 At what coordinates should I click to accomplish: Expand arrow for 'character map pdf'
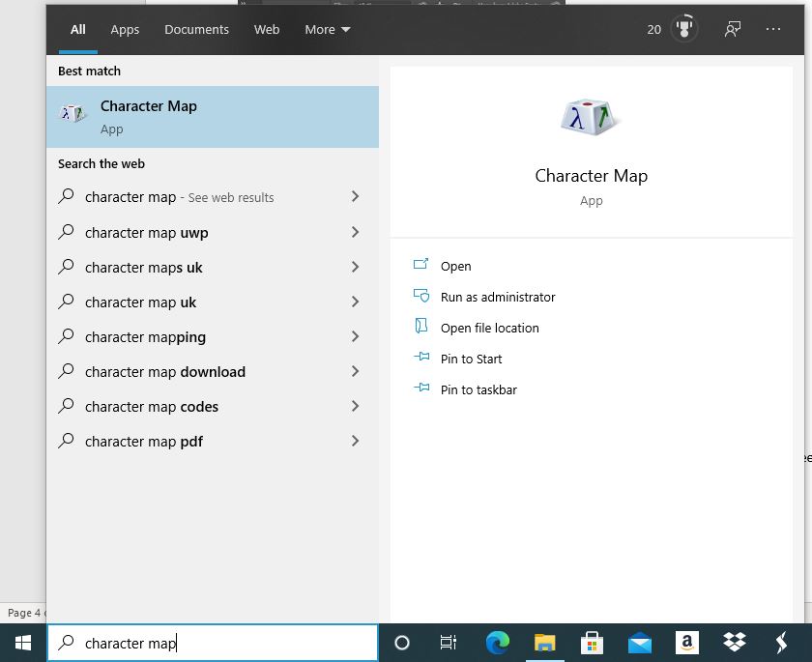click(356, 441)
